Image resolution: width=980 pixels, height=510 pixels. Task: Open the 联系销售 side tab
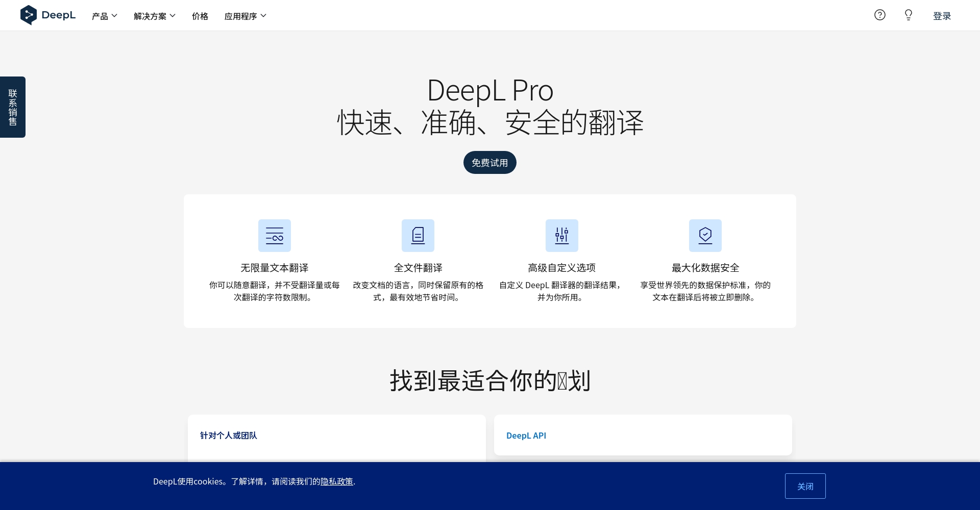13,107
